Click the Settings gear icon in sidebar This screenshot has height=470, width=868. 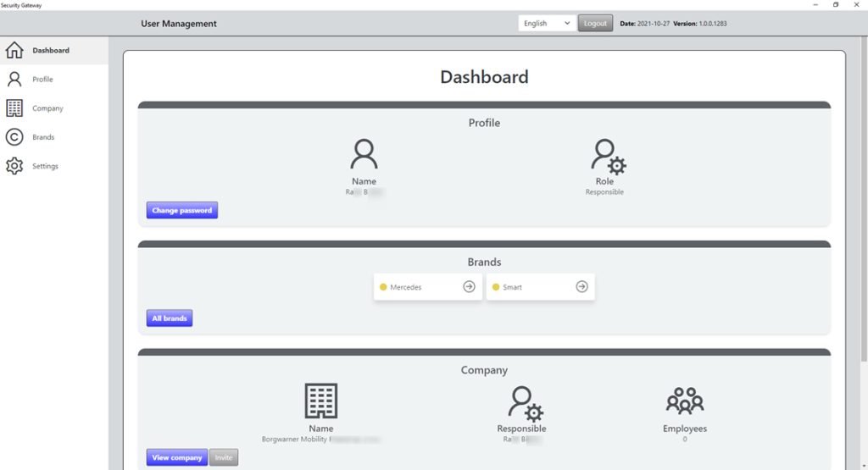(x=14, y=166)
